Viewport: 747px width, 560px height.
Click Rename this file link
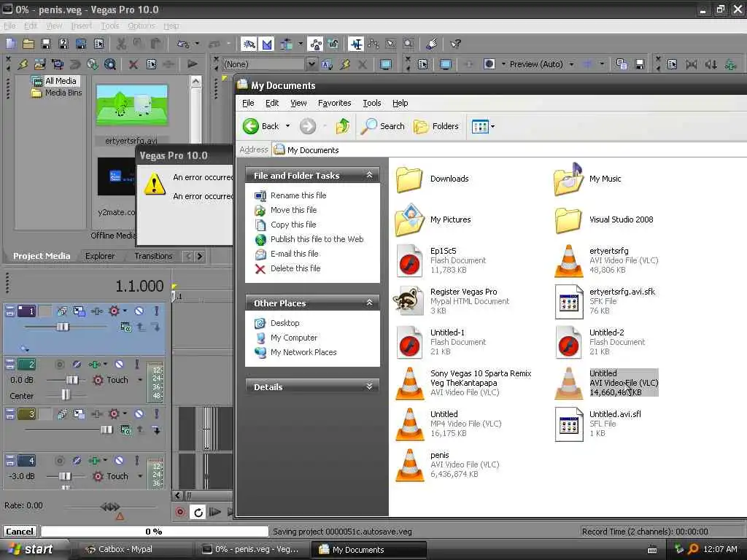[298, 195]
